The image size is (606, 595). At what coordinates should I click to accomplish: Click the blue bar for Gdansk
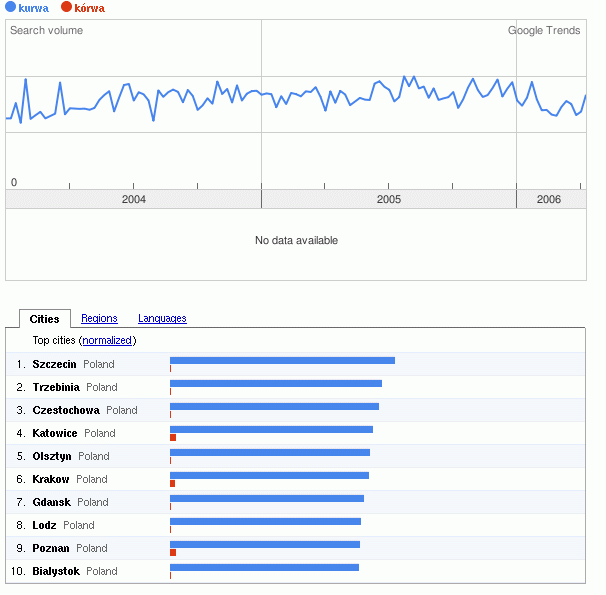click(267, 498)
